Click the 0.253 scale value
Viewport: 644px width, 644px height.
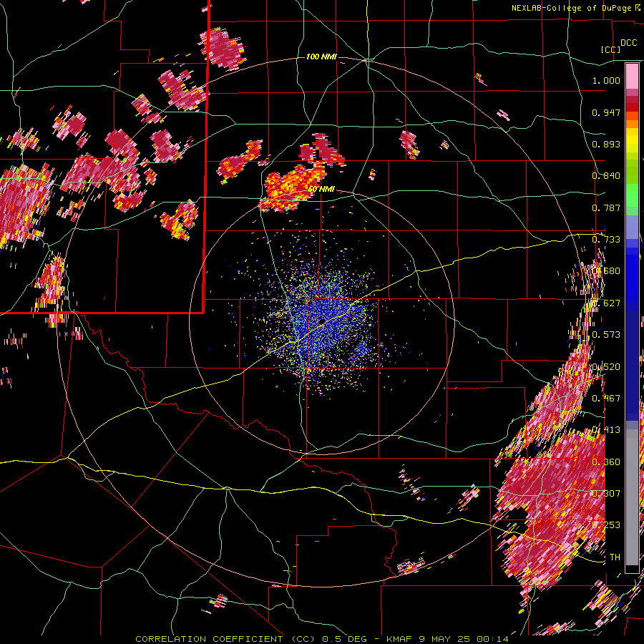pyautogui.click(x=606, y=525)
